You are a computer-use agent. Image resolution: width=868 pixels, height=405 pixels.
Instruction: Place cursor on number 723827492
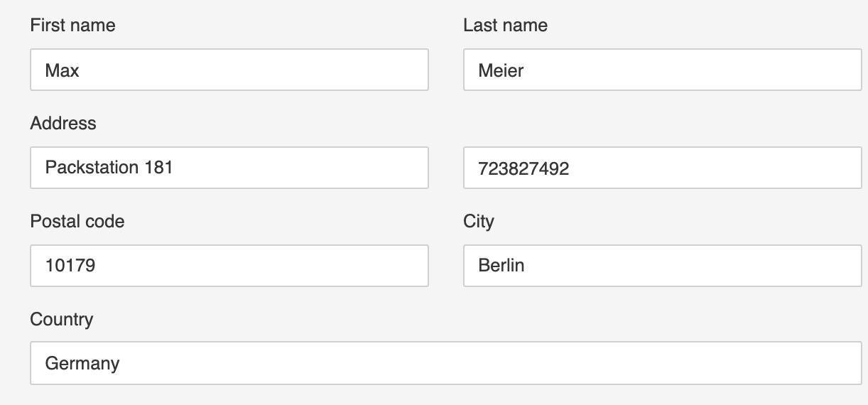tap(523, 168)
